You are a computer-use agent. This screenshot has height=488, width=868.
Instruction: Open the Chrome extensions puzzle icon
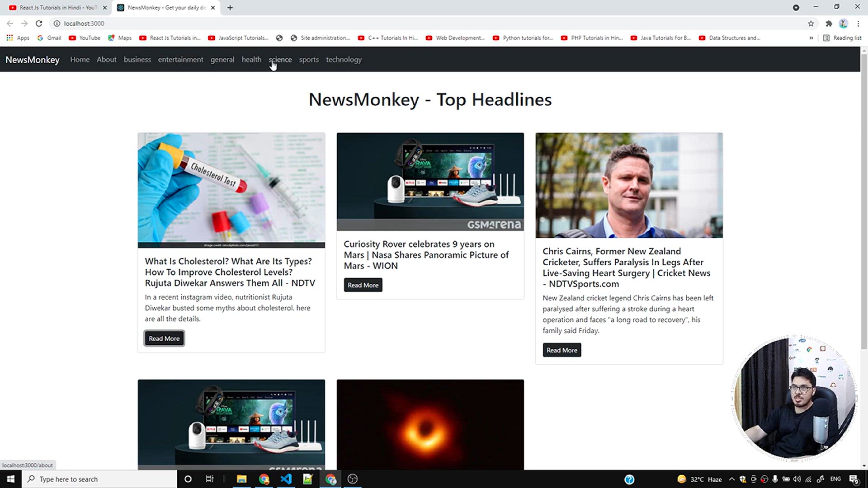coord(829,23)
